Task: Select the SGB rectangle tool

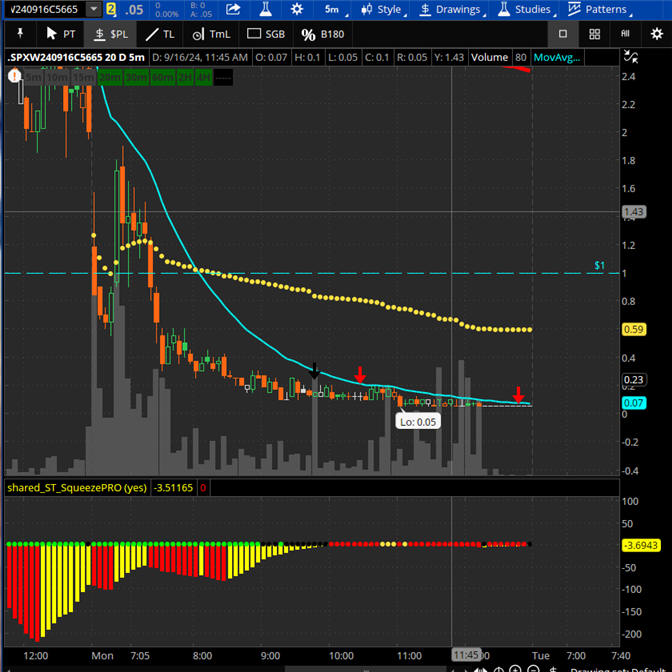Action: pyautogui.click(x=266, y=34)
